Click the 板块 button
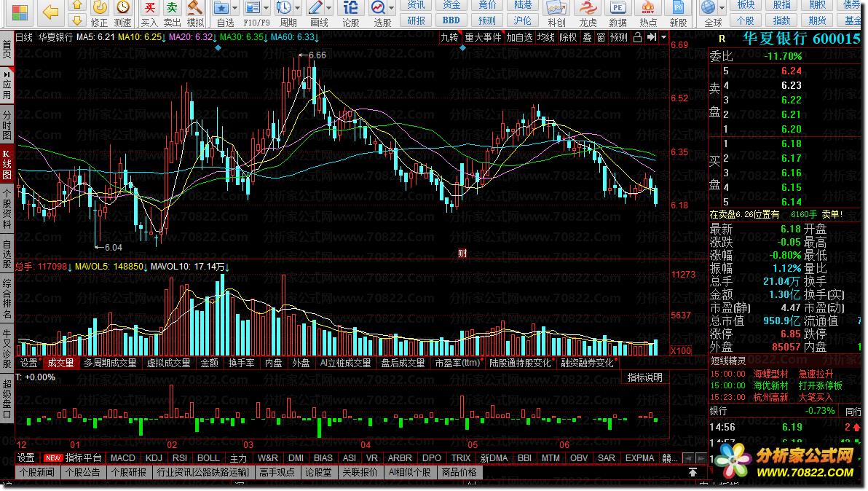The height and width of the screenshot is (491, 868). 746,5
